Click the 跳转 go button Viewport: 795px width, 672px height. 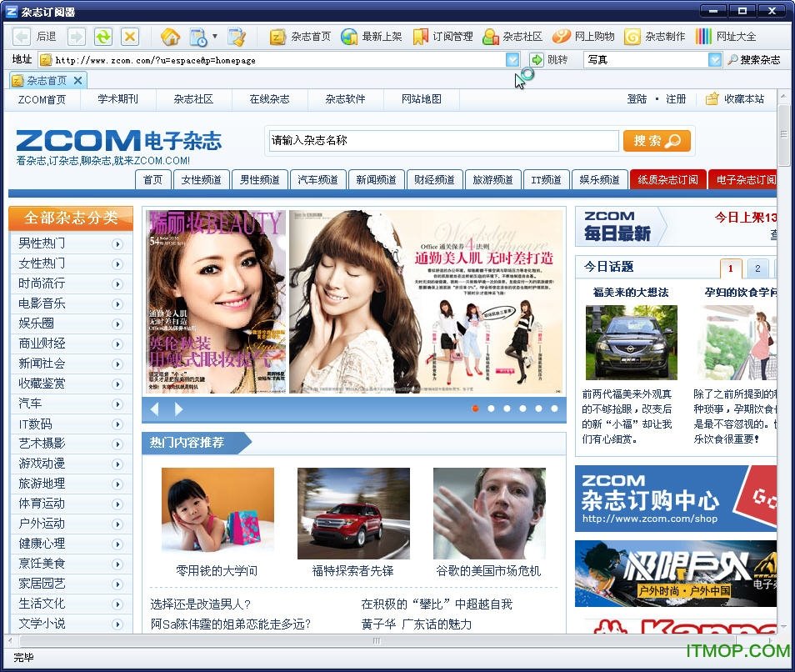[x=548, y=60]
